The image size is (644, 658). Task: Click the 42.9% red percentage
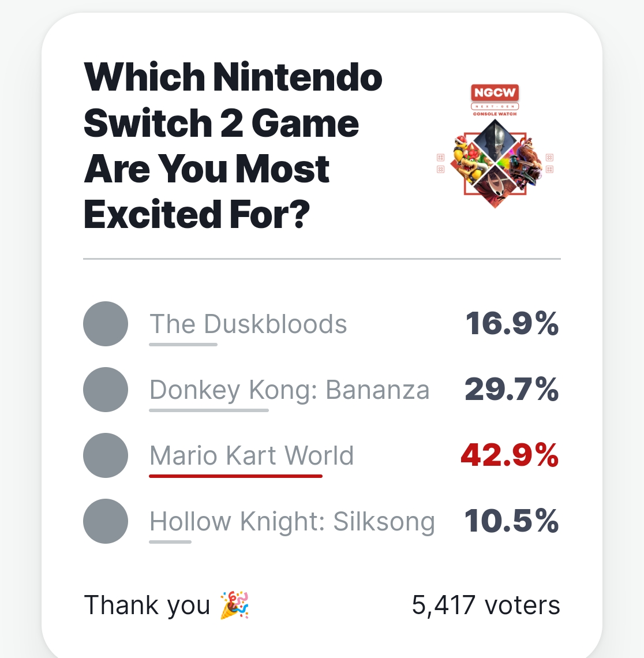tap(510, 455)
